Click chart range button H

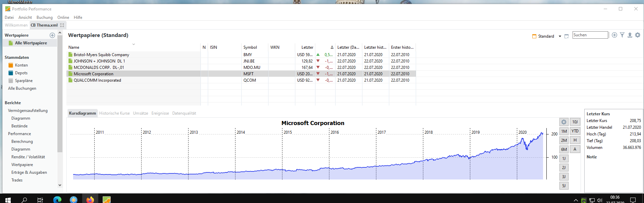(575, 140)
